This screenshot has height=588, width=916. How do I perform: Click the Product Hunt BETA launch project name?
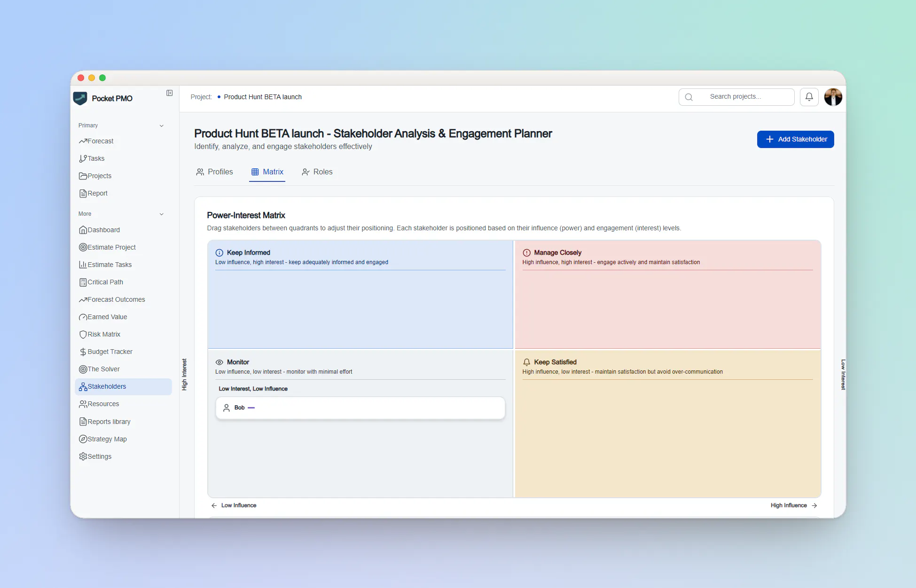coord(263,97)
